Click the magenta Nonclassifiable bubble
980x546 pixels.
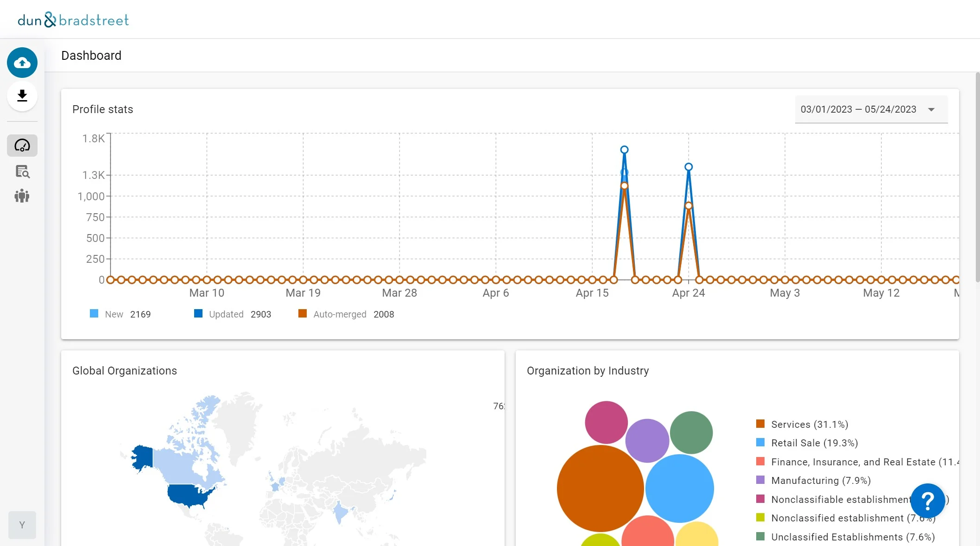(606, 422)
